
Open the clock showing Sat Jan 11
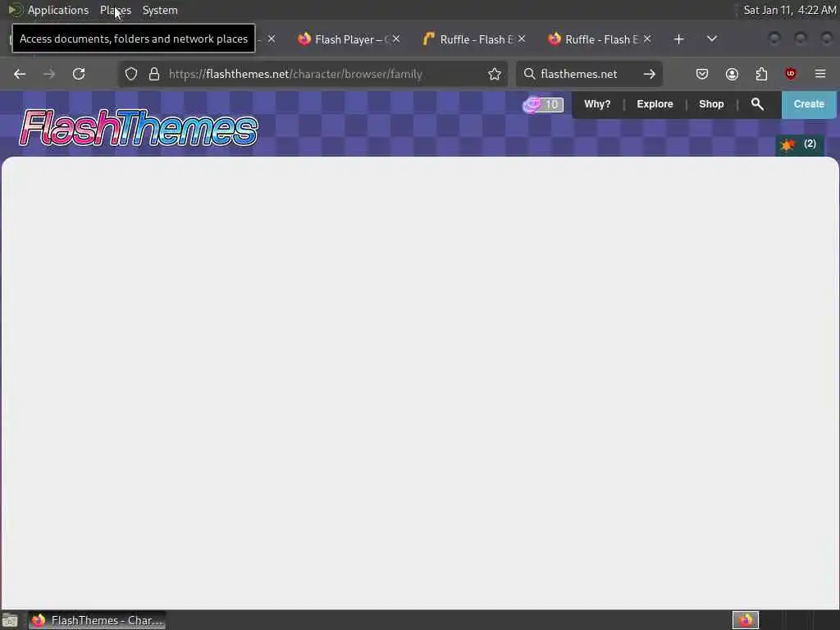click(790, 10)
